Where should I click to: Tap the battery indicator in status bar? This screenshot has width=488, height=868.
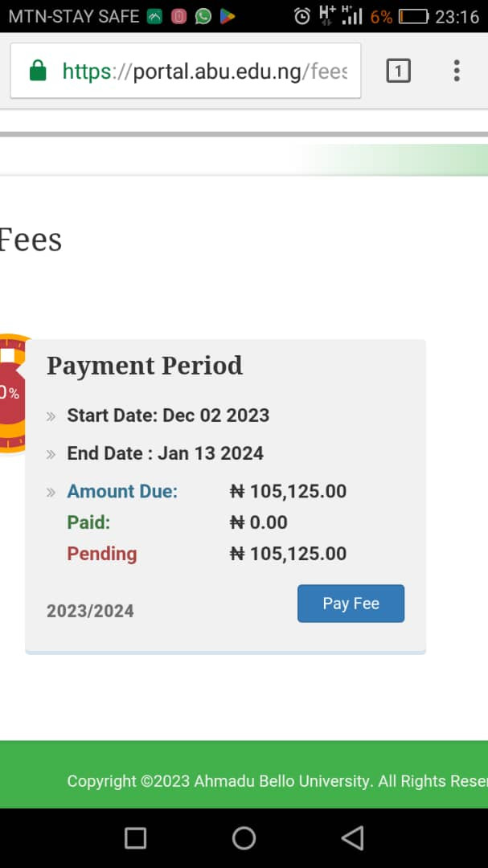(413, 16)
